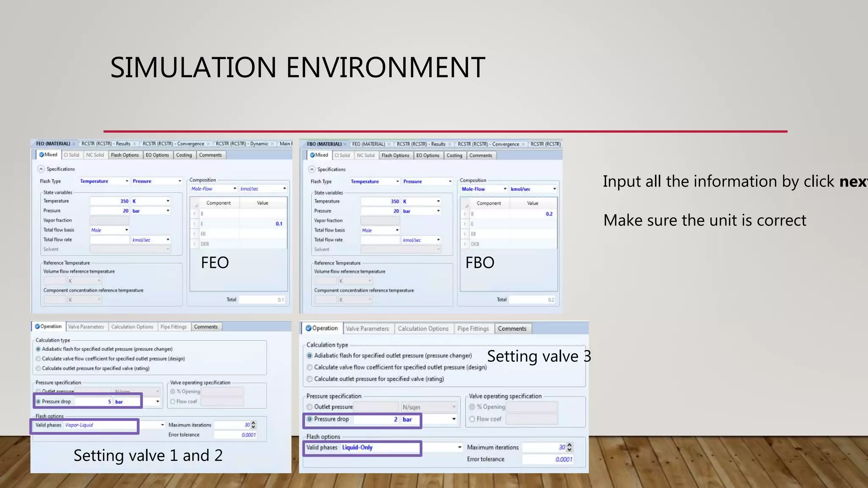Choose Calculate valve flow coefficient (design) in valve 1 and 2
The image size is (868, 488).
[39, 359]
